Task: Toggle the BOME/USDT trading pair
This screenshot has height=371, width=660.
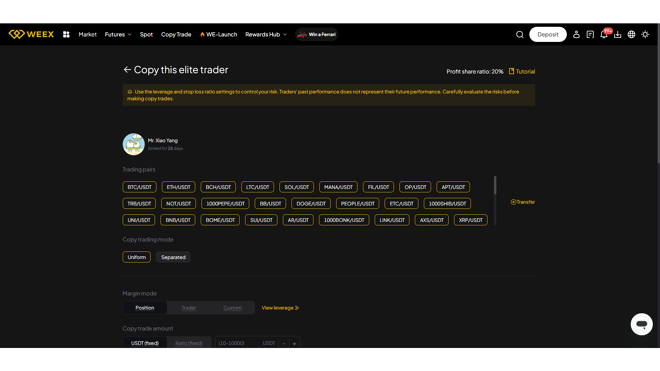Action: (x=220, y=220)
